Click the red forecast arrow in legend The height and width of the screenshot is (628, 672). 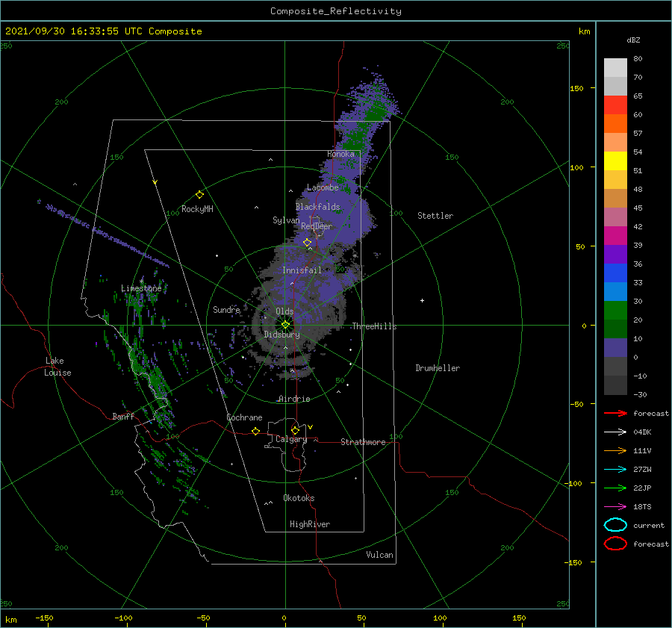(615, 413)
